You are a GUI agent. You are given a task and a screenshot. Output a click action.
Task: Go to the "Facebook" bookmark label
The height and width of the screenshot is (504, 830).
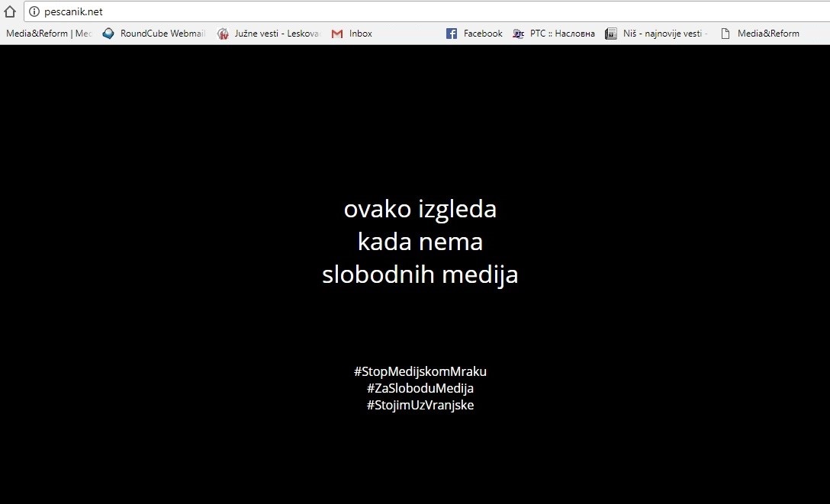coord(483,34)
